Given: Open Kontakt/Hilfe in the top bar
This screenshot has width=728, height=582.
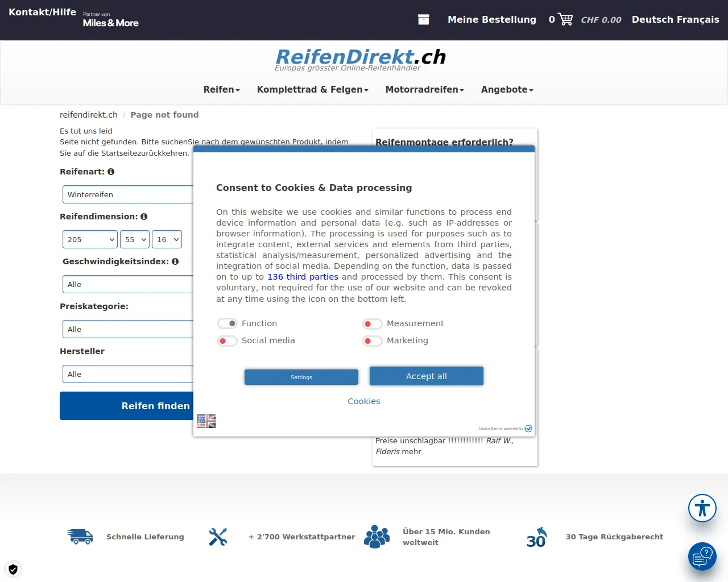Looking at the screenshot, I should click(x=43, y=12).
